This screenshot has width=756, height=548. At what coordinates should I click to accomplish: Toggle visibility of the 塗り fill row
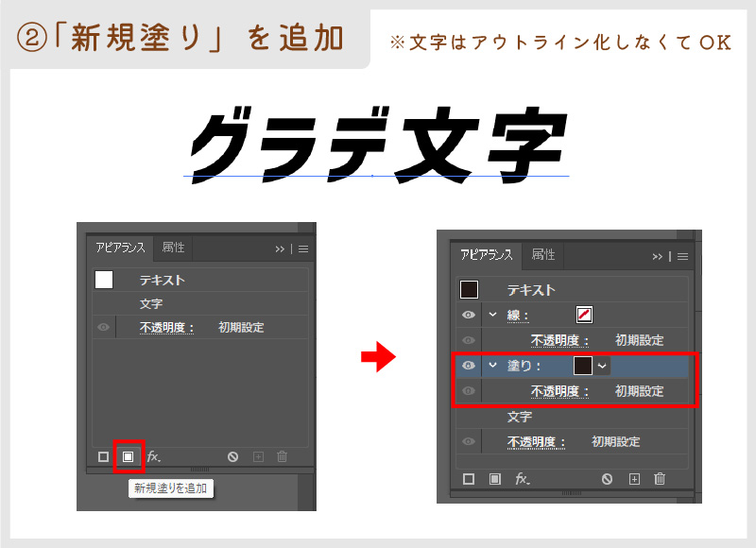coord(468,365)
